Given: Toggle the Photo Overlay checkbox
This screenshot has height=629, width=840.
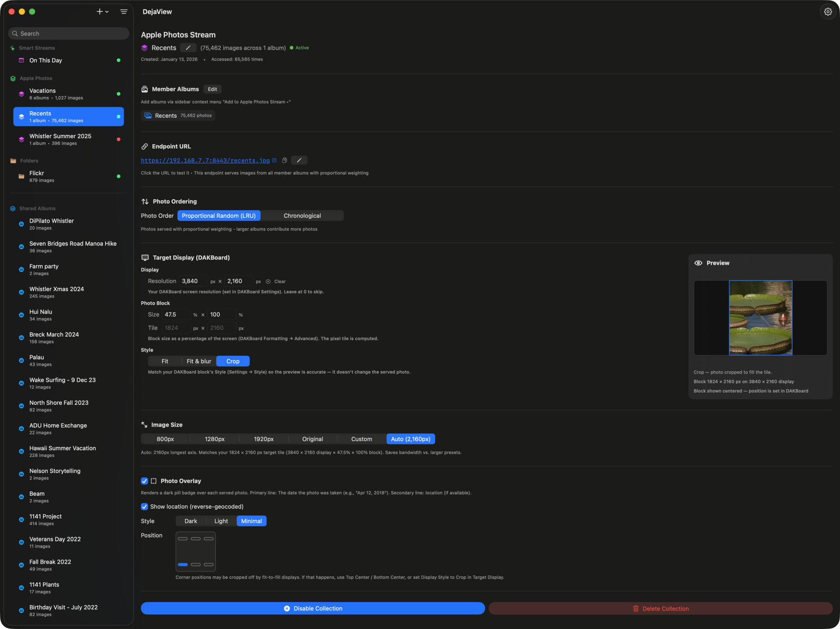Looking at the screenshot, I should click(144, 481).
